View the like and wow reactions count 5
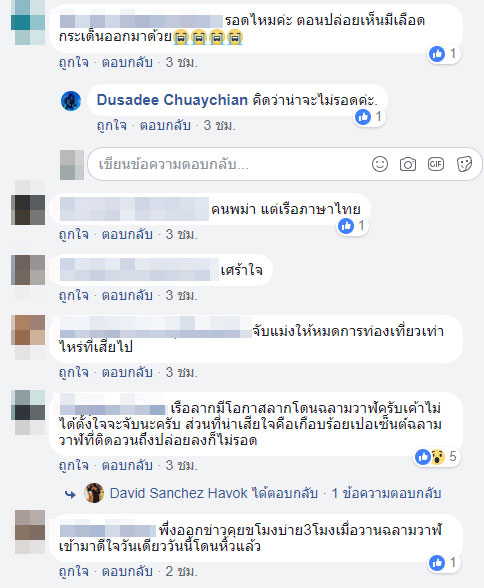 coord(436,456)
